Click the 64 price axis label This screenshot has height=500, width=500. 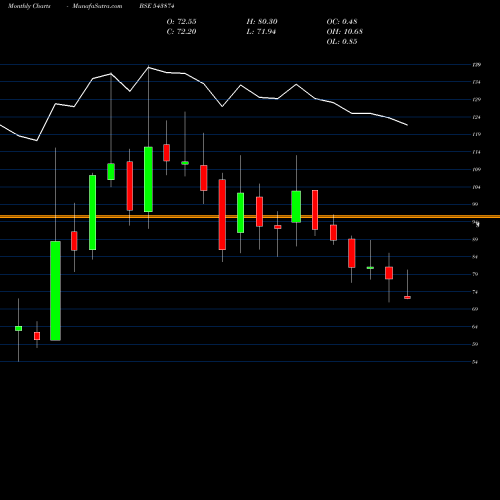(475, 327)
